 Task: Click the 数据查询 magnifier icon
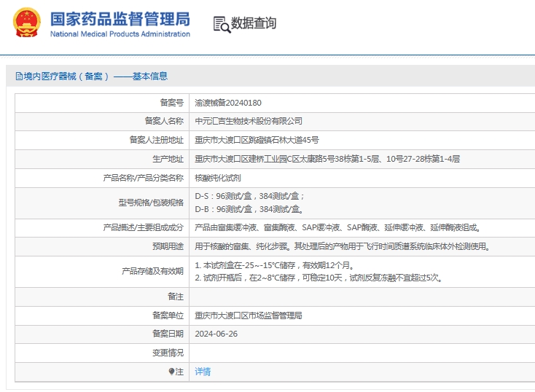222,25
